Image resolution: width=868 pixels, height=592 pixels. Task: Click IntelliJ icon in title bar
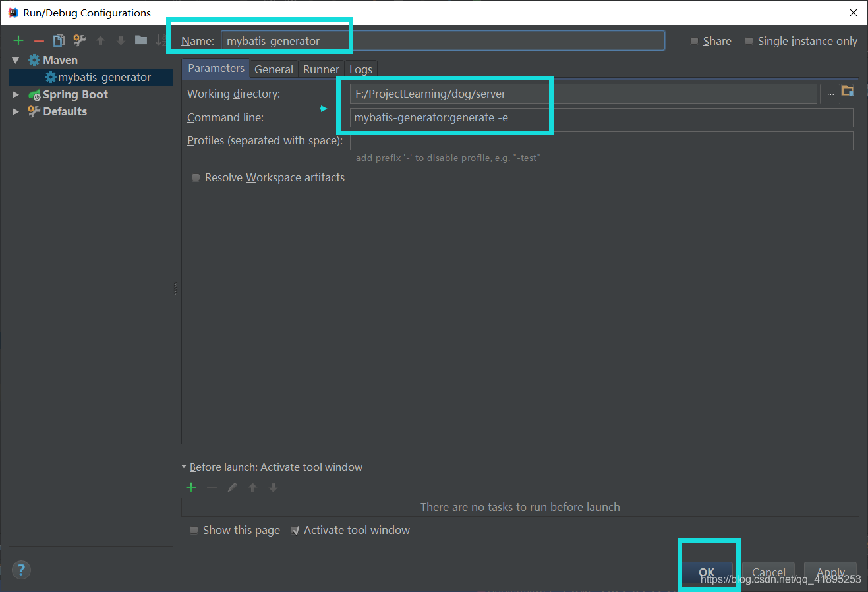coord(13,13)
